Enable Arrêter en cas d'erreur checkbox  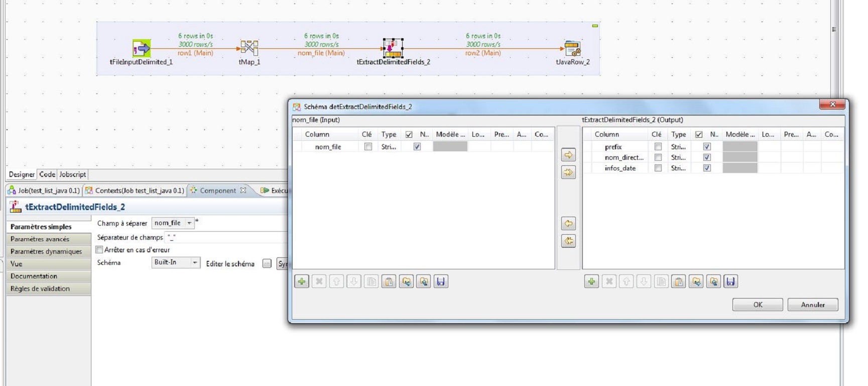pos(99,250)
